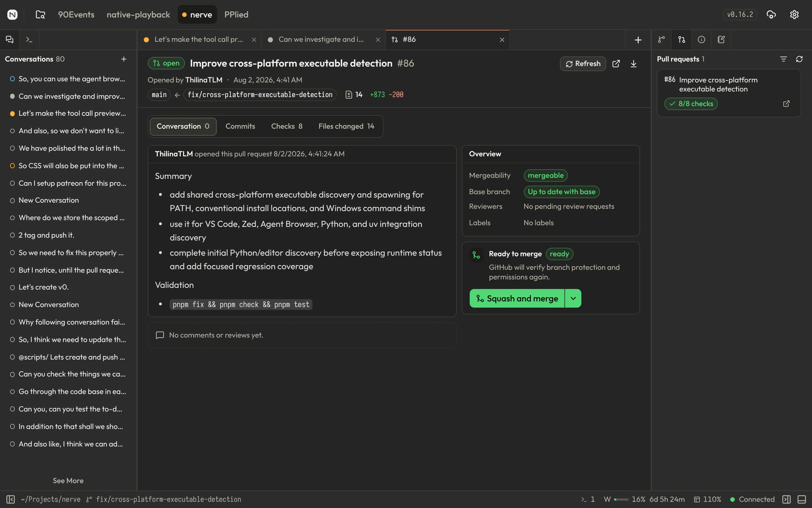Open '2 tag and push it.' conversation
Screen dimensions: 812x508
coord(68,236)
